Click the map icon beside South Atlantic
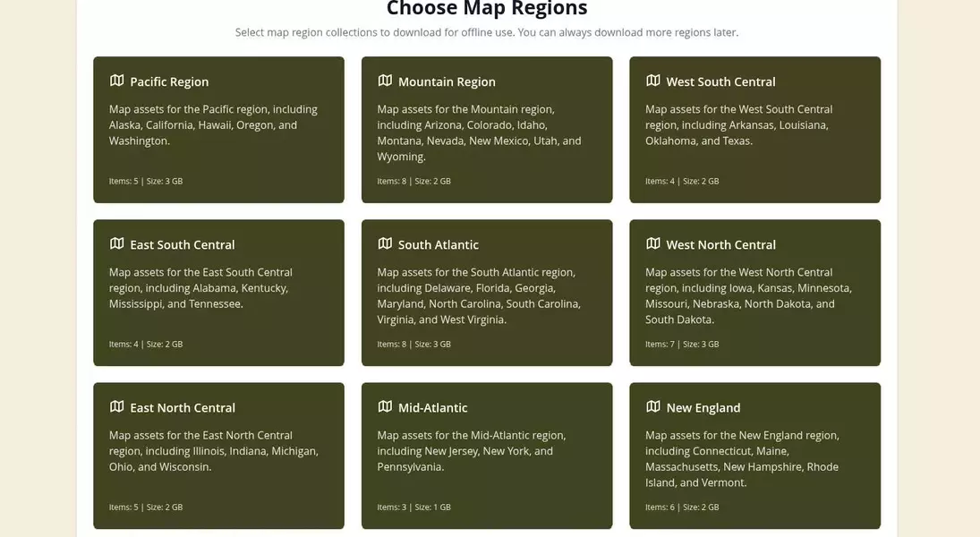The image size is (980, 537). 385,243
